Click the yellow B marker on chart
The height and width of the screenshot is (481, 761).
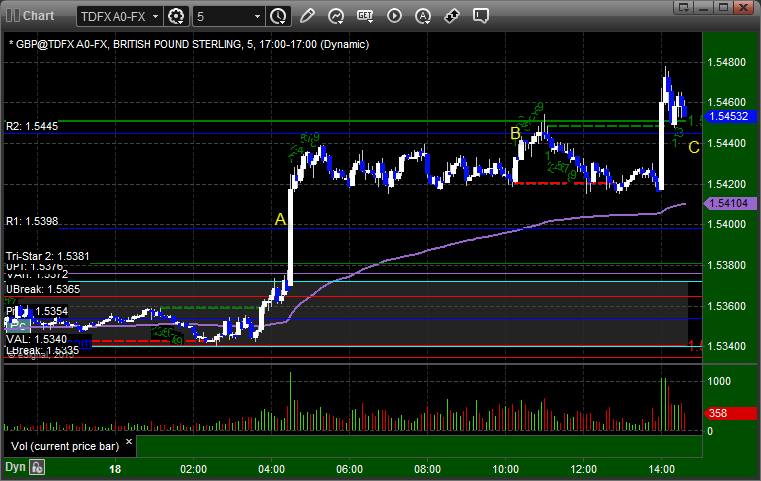click(515, 133)
